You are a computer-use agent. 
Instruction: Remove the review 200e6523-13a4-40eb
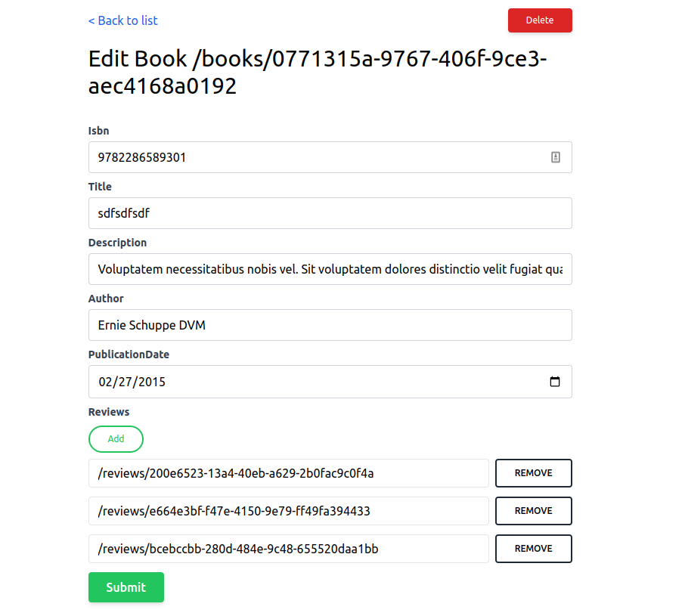pyautogui.click(x=533, y=473)
